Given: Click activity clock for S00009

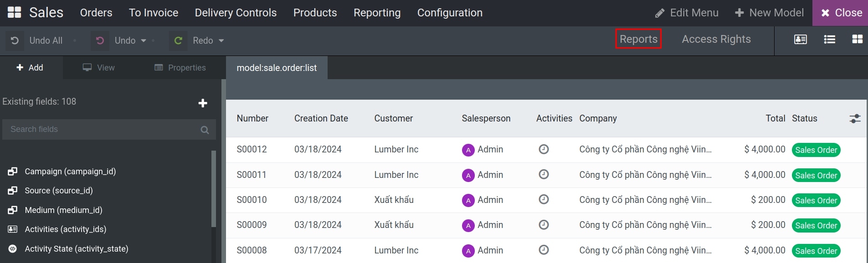Looking at the screenshot, I should pyautogui.click(x=544, y=225).
